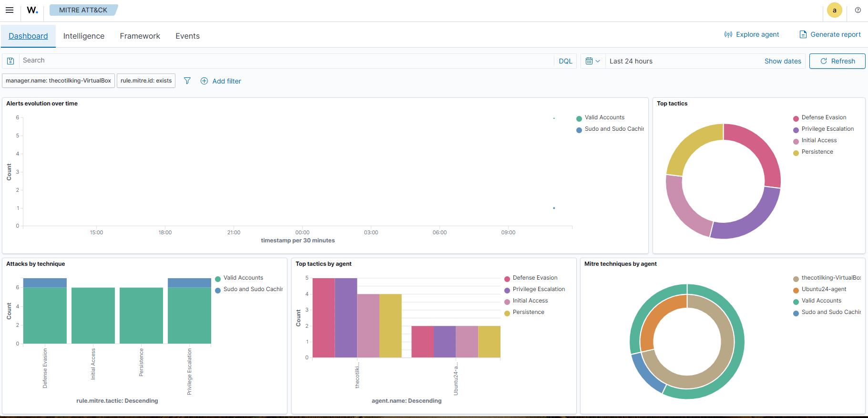Open the filter options funnel icon

pos(187,81)
